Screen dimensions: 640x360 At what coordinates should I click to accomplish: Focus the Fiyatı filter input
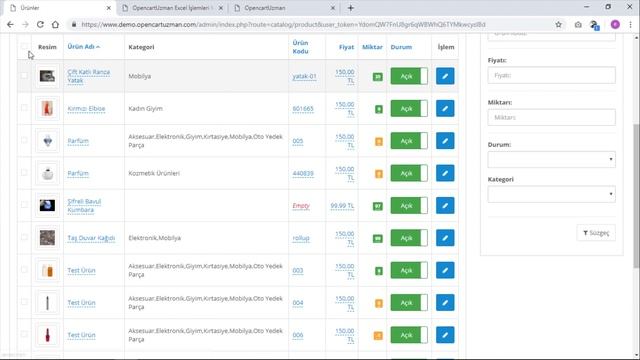click(x=551, y=75)
